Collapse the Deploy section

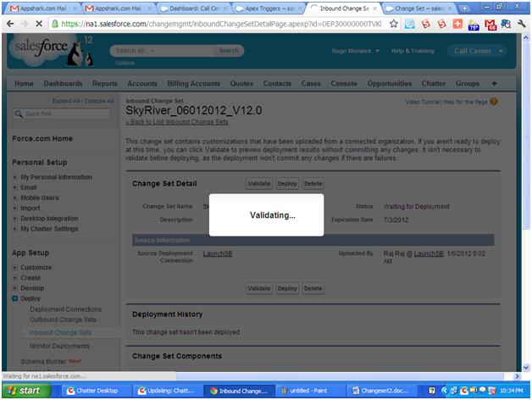(15, 298)
